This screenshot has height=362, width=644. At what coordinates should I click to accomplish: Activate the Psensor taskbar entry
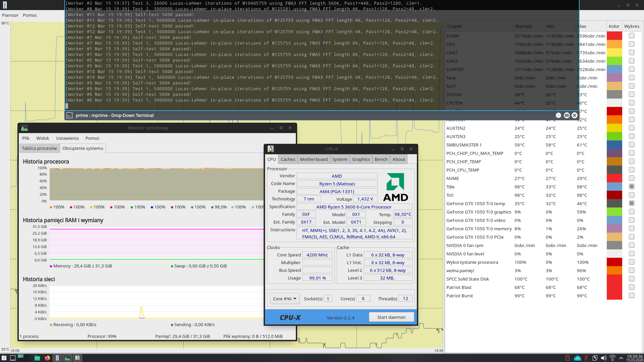pos(57,358)
